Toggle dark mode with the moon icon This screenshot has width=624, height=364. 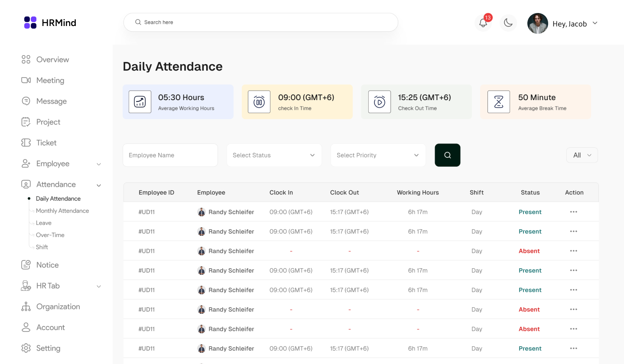point(508,23)
